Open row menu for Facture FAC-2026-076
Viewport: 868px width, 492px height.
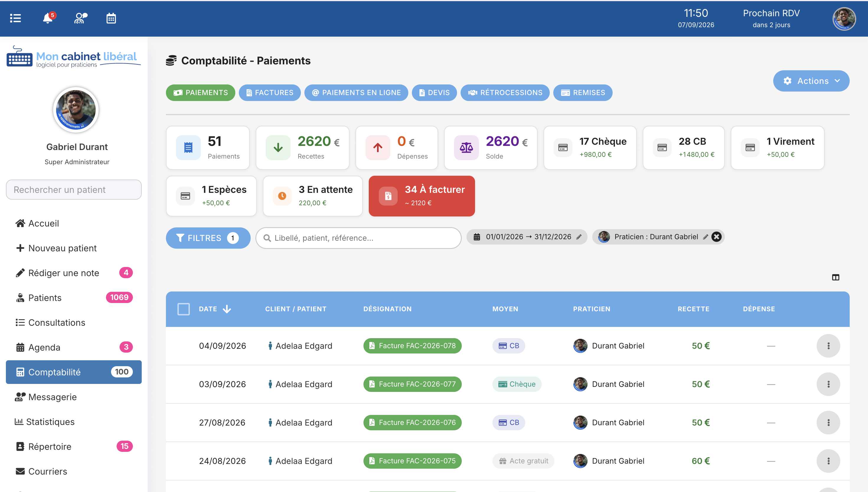click(x=828, y=422)
